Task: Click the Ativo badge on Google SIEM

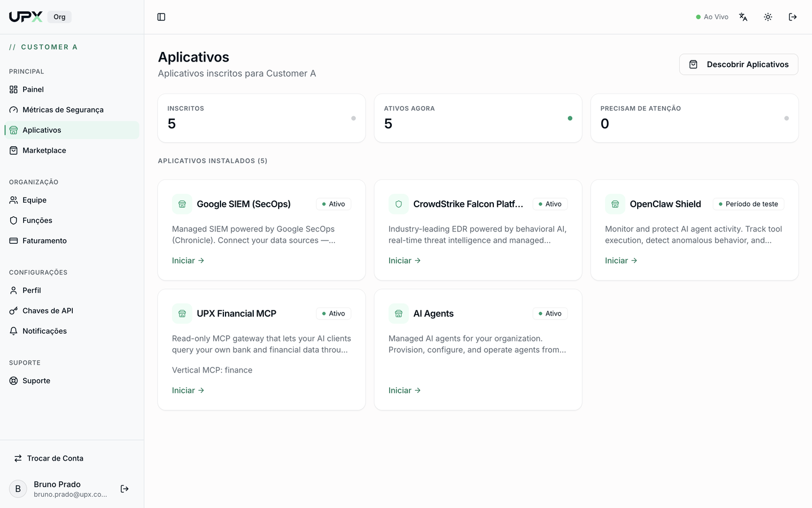Action: pyautogui.click(x=333, y=204)
